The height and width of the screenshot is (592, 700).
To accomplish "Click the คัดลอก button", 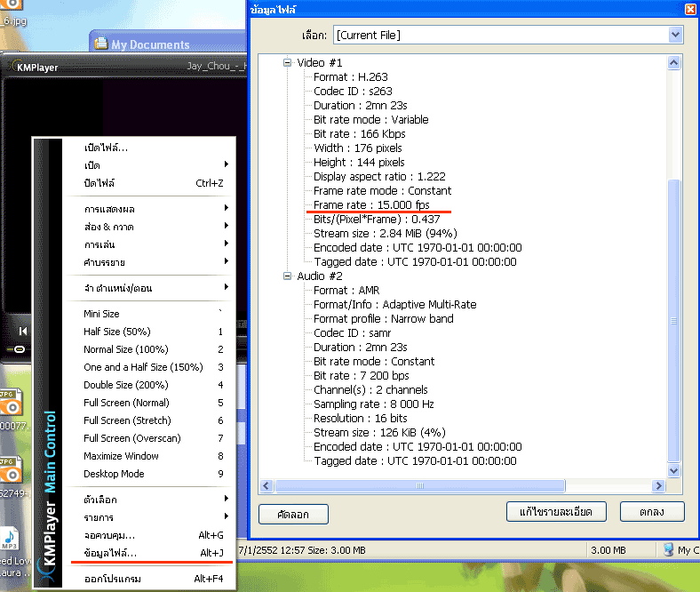I will pos(293,514).
